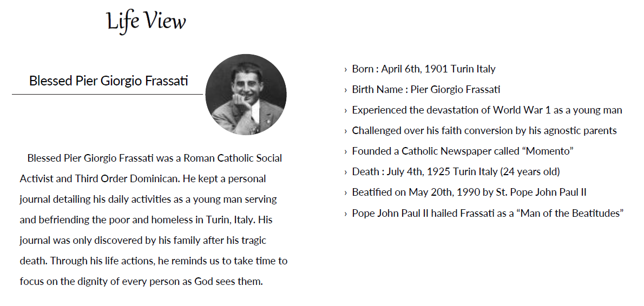Click the "Life View" page heading
The image size is (644, 306).
(x=146, y=22)
